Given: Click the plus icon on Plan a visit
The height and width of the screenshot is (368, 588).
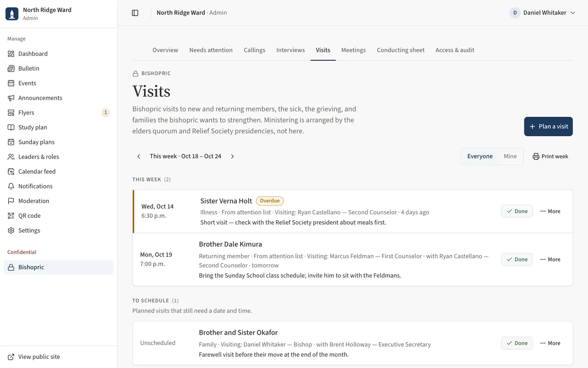Looking at the screenshot, I should tap(532, 127).
